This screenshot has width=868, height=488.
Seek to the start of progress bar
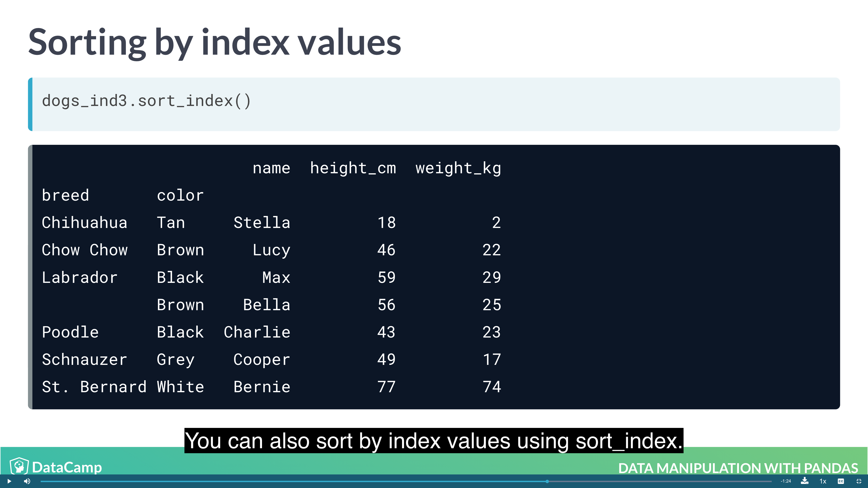(x=42, y=481)
